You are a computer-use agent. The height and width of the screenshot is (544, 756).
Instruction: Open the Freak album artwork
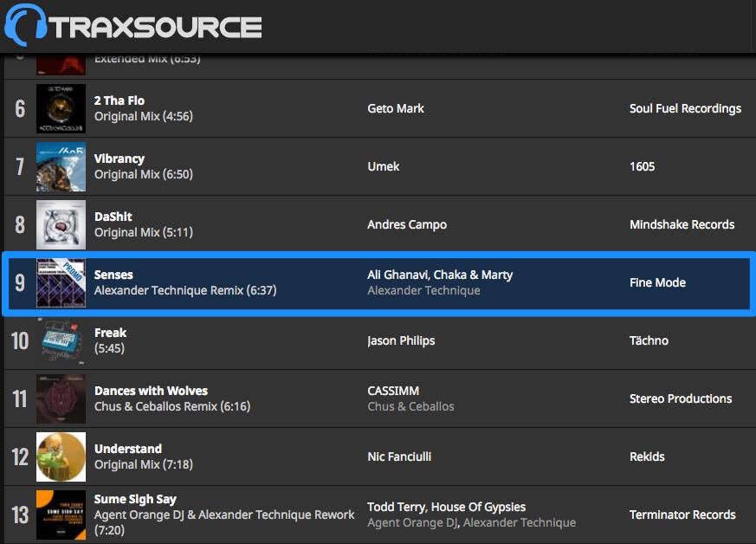coord(61,340)
